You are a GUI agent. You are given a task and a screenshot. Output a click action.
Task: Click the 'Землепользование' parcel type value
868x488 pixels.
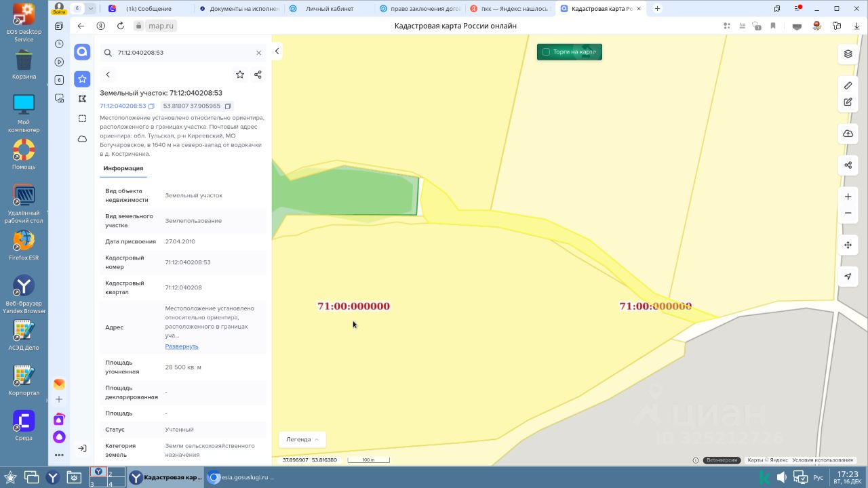click(x=193, y=221)
